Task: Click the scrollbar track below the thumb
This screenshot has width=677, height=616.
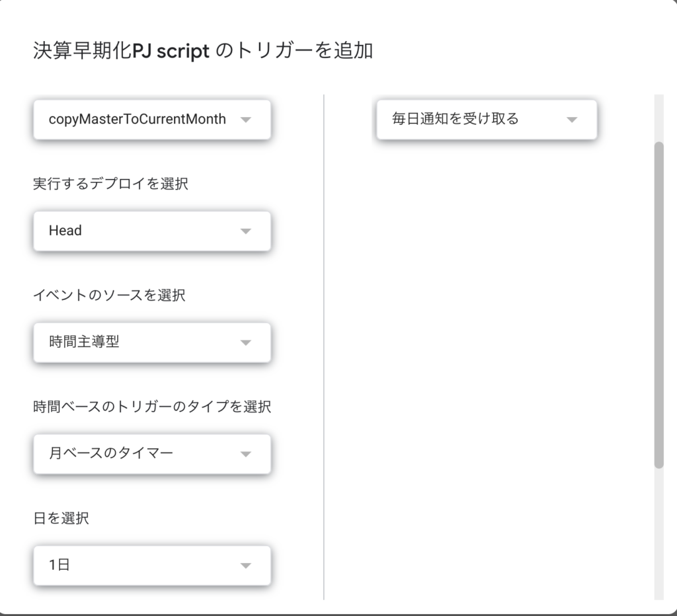Action: point(659,534)
